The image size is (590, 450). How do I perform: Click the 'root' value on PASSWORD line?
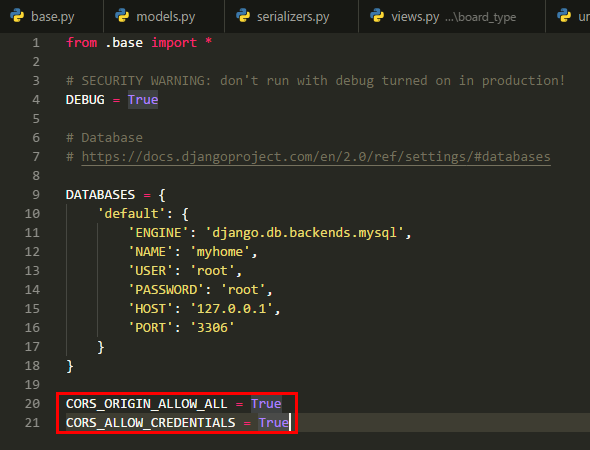(243, 290)
